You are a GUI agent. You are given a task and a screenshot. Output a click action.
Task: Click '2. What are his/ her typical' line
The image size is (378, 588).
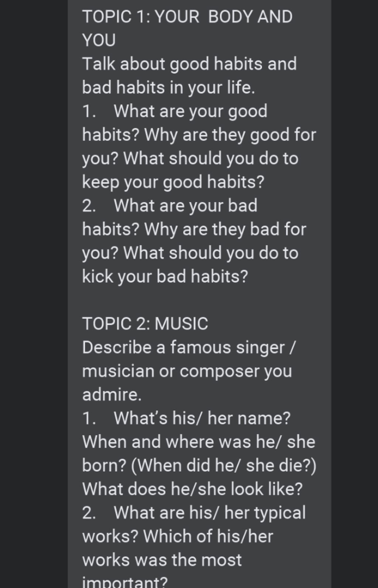[x=194, y=513]
